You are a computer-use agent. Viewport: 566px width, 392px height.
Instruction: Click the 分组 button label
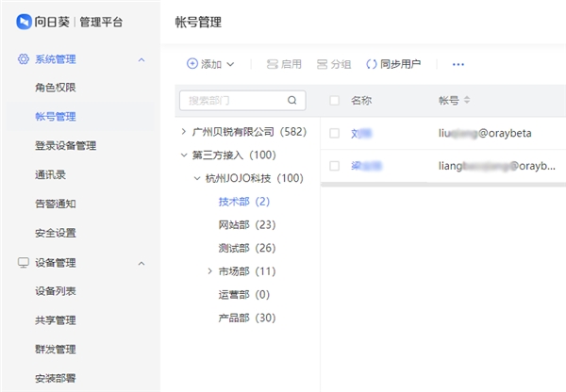(x=341, y=64)
